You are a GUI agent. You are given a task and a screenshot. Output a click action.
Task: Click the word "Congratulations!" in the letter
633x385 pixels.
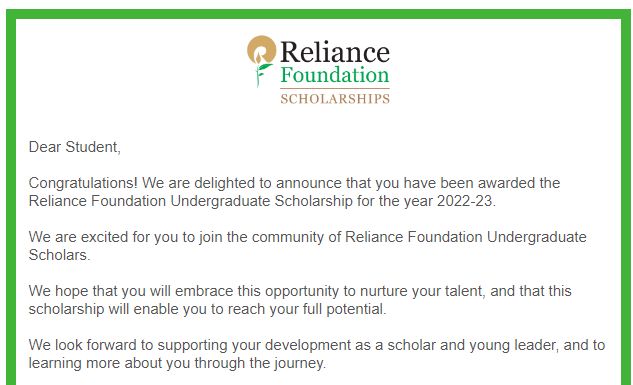[83, 183]
